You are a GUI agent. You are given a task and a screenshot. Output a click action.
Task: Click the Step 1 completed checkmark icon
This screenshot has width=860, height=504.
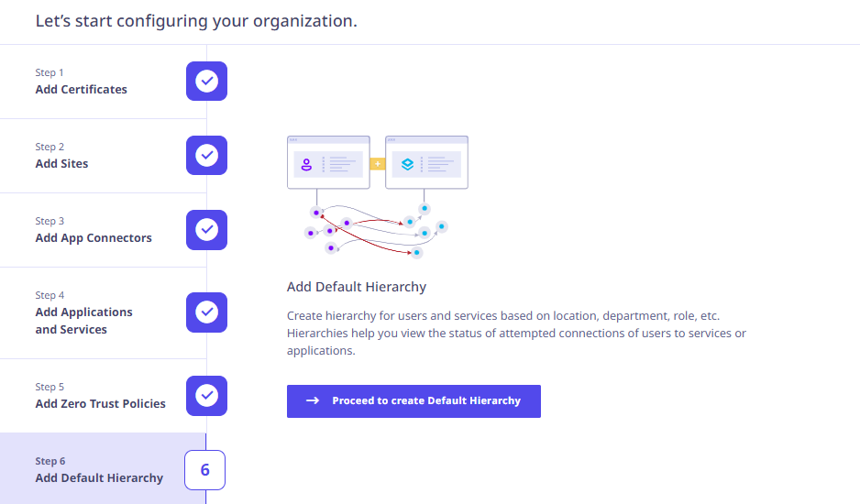207,82
